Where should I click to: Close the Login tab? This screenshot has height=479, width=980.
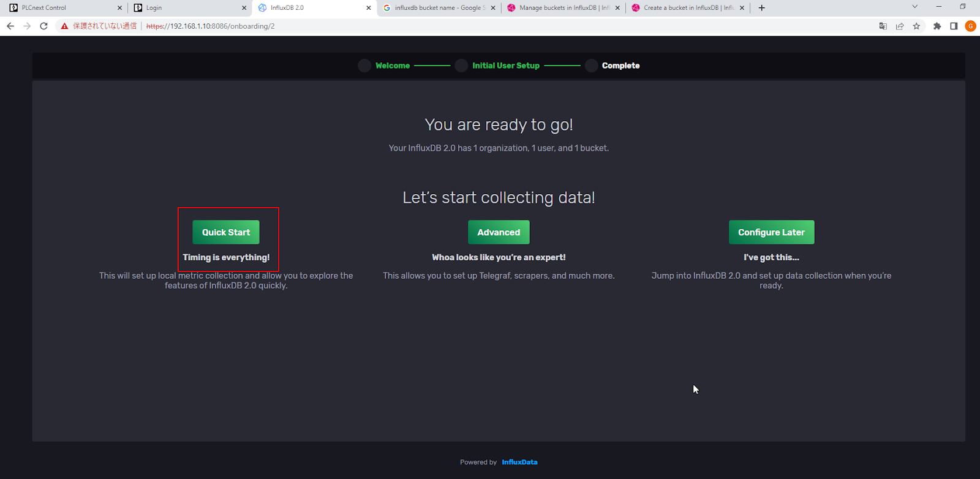tap(244, 8)
